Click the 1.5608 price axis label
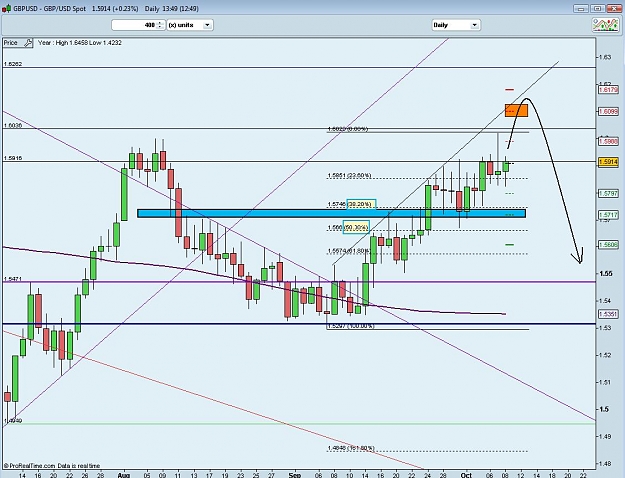 [608, 245]
